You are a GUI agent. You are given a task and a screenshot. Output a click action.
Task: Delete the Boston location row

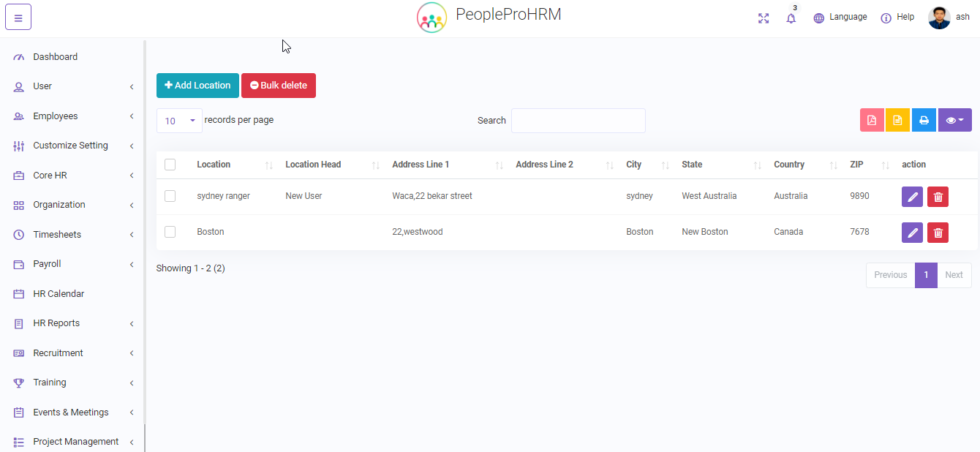coord(938,233)
